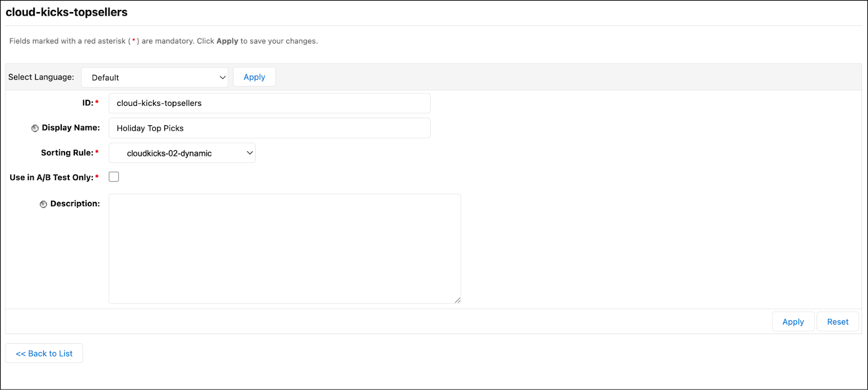868x390 pixels.
Task: Click the Display Name label text
Action: (71, 127)
